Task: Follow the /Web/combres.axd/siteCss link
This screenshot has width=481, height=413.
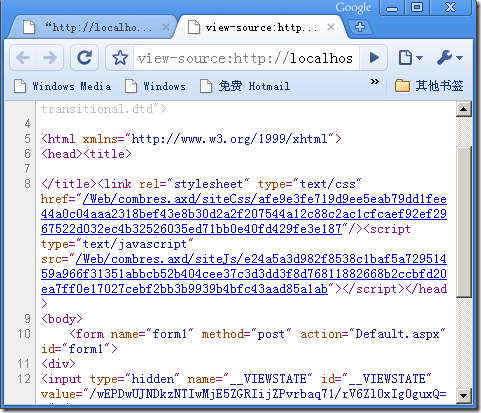Action: coord(244,214)
